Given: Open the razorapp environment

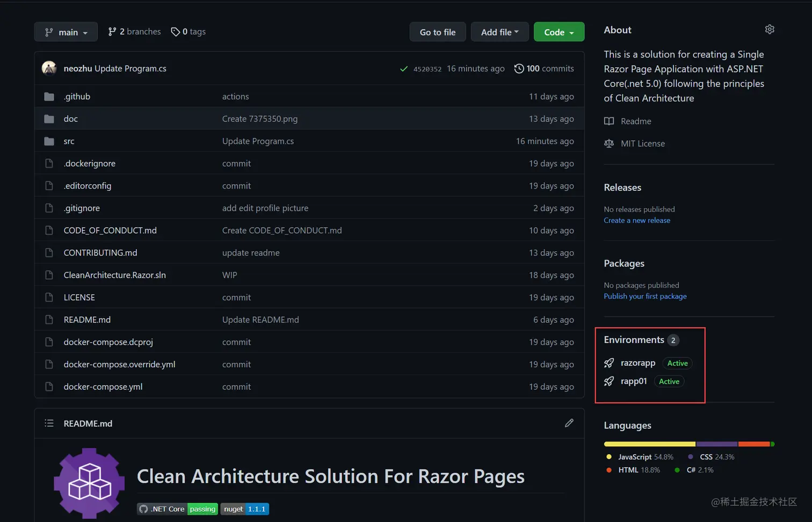Looking at the screenshot, I should [x=638, y=363].
